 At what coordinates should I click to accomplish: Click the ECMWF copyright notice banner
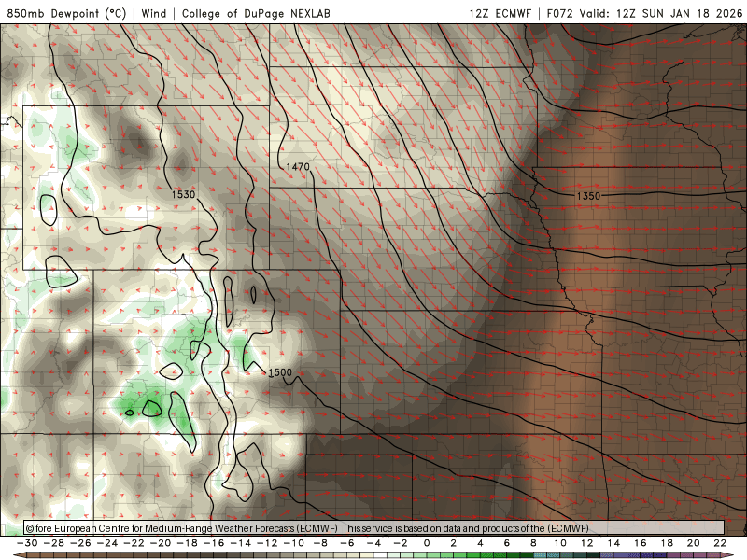coord(374,528)
